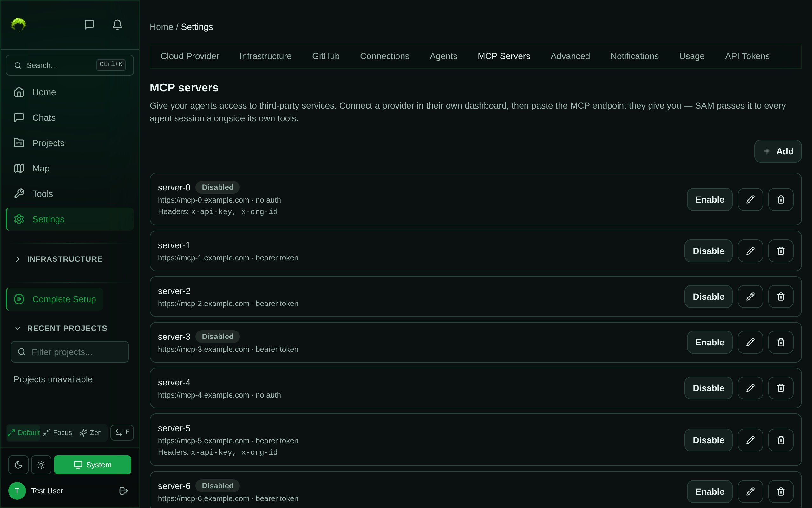
Task: Open Projects in the sidebar
Action: coord(70,143)
